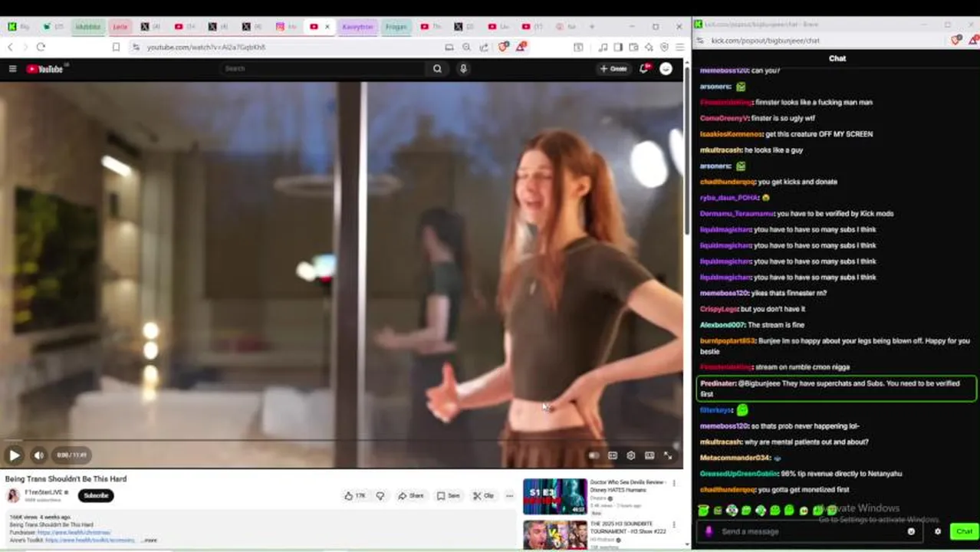
Task: Open Kick chat settings gear
Action: point(938,531)
